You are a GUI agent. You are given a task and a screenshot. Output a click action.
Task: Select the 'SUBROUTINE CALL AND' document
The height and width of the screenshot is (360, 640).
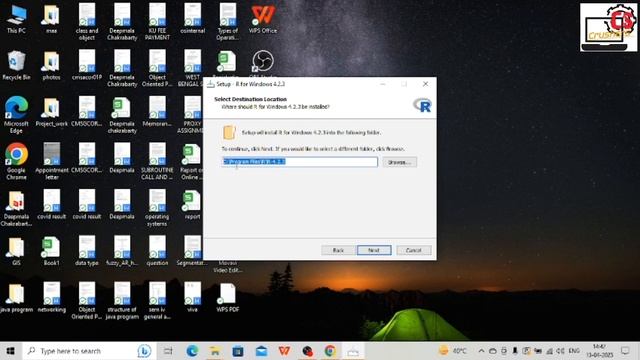(x=157, y=161)
